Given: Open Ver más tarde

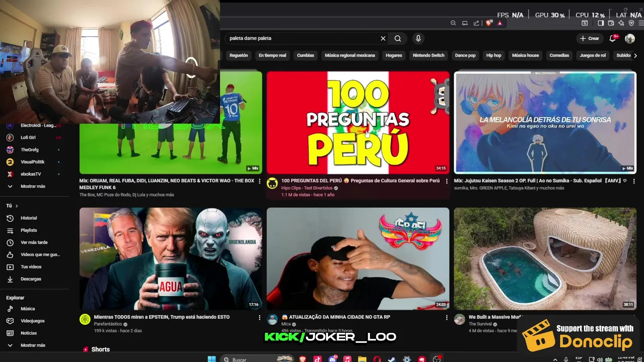Looking at the screenshot, I should (x=34, y=242).
